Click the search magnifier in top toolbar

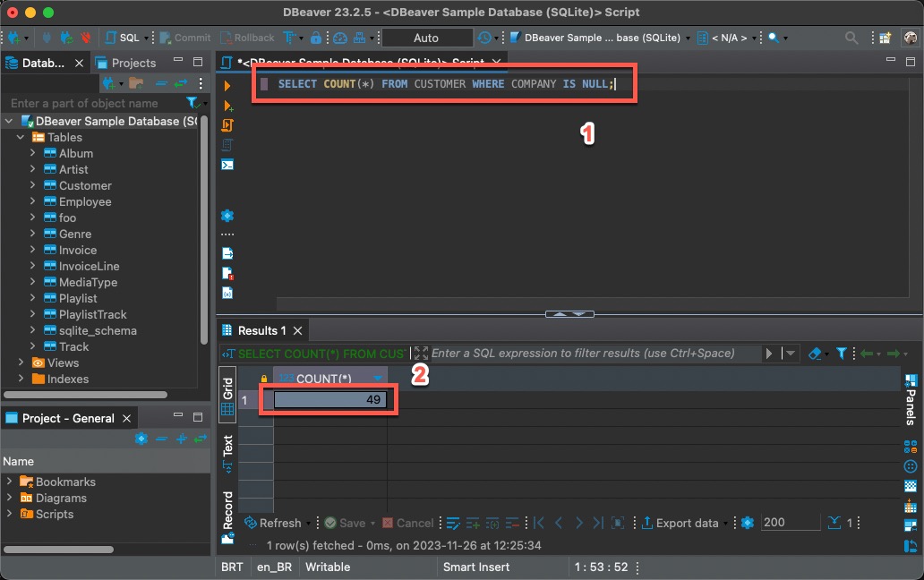coord(851,38)
